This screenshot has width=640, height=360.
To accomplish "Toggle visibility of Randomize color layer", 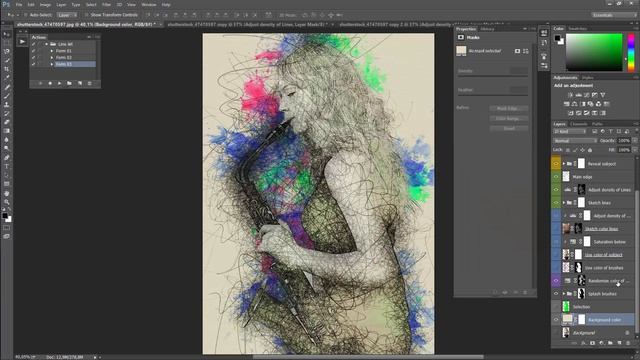I will point(556,281).
